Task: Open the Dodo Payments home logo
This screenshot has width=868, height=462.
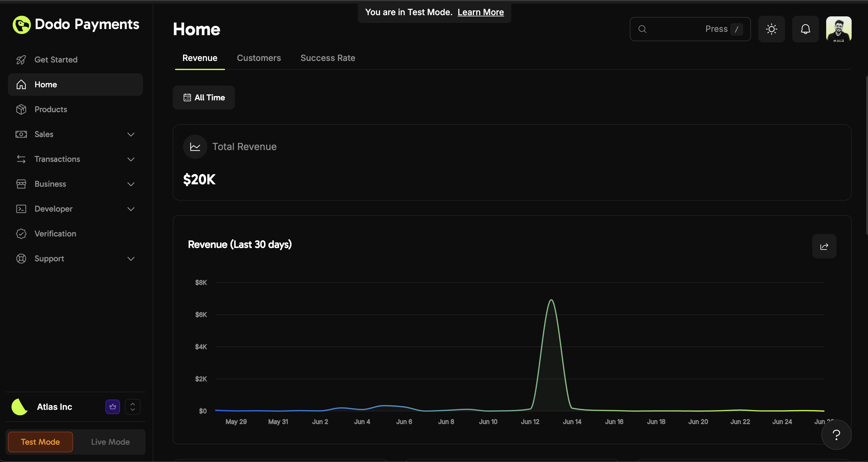Action: click(75, 24)
